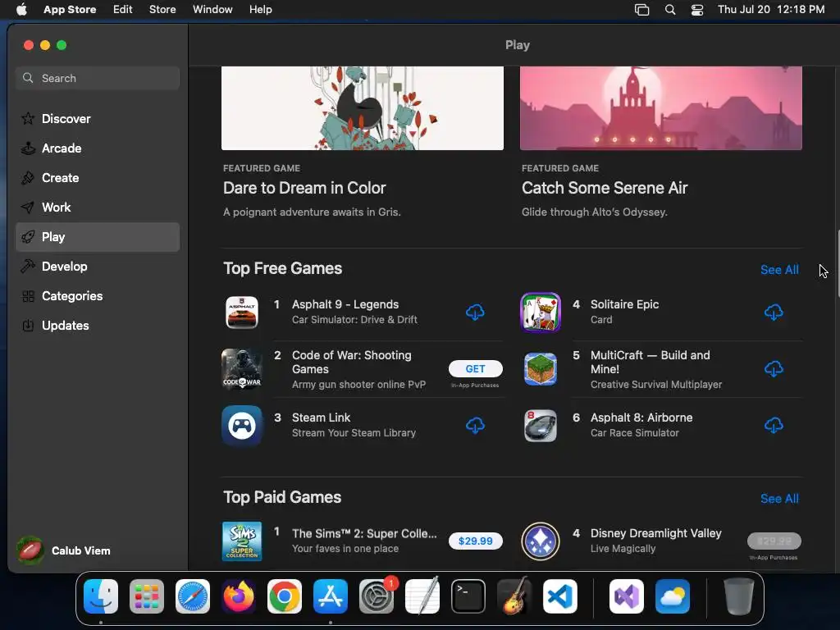Go to the Create section

pyautogui.click(x=98, y=178)
